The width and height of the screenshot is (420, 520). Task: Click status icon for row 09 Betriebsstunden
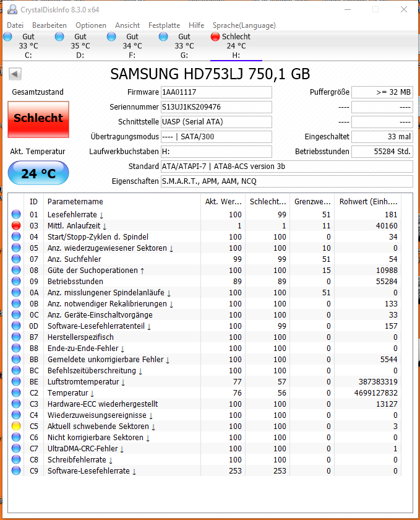pyautogui.click(x=16, y=281)
